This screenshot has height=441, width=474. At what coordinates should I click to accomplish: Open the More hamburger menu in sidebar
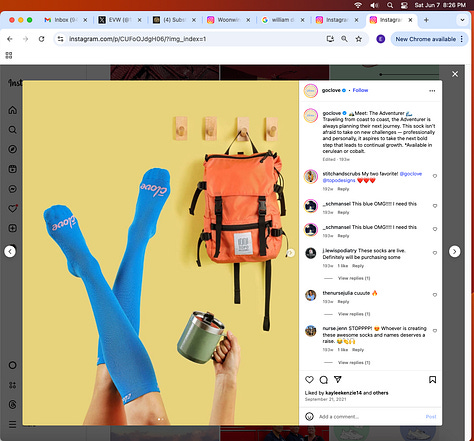13,424
